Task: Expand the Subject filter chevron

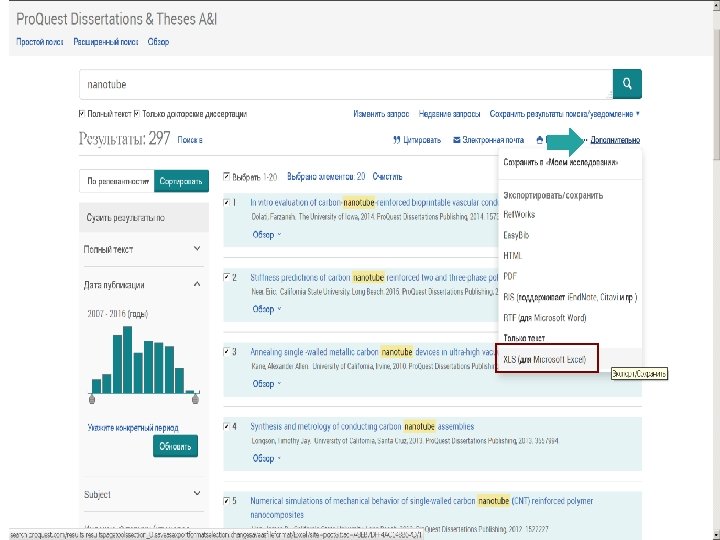Action: [x=197, y=493]
